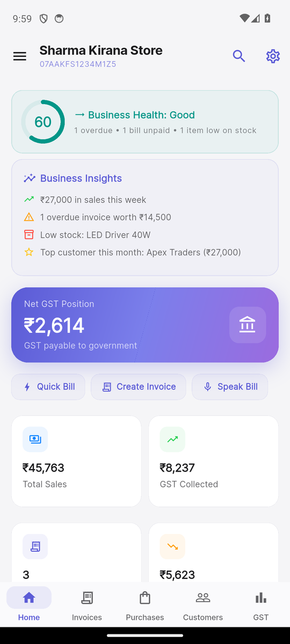
Task: Tap the GST Collected trending-up icon
Action: (172, 440)
